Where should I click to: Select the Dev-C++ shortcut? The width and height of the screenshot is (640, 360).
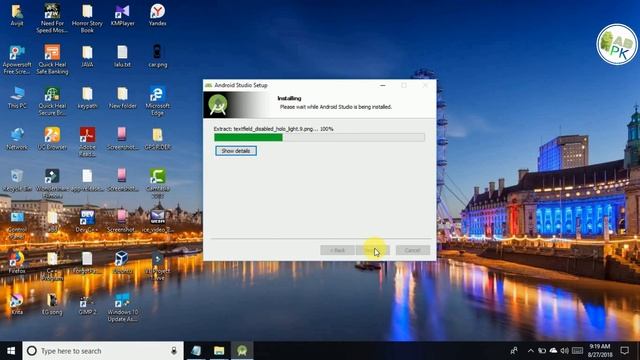click(87, 221)
